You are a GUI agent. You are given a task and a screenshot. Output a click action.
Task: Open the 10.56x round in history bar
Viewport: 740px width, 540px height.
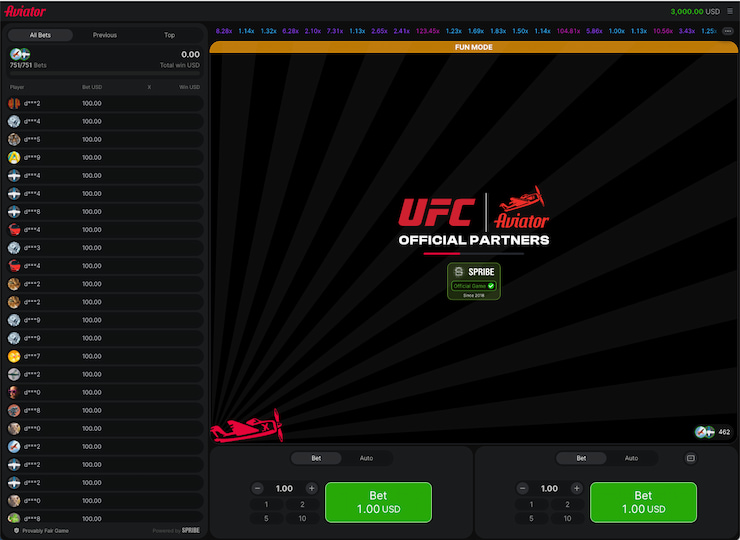pyautogui.click(x=663, y=31)
